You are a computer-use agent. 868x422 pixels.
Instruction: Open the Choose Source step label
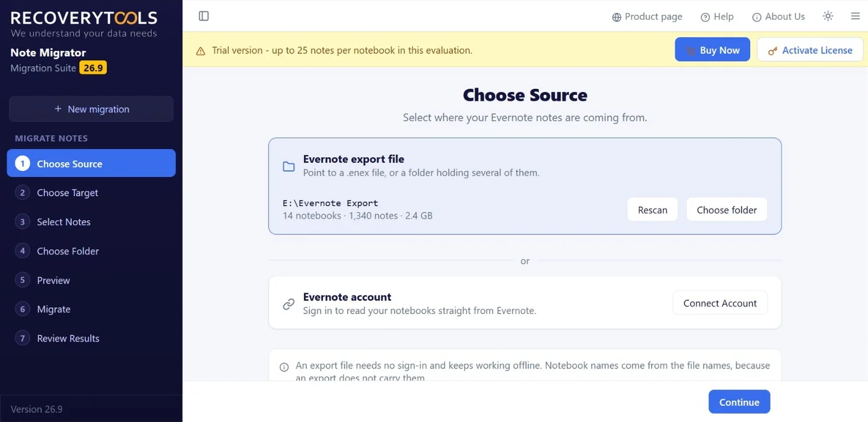coord(69,164)
